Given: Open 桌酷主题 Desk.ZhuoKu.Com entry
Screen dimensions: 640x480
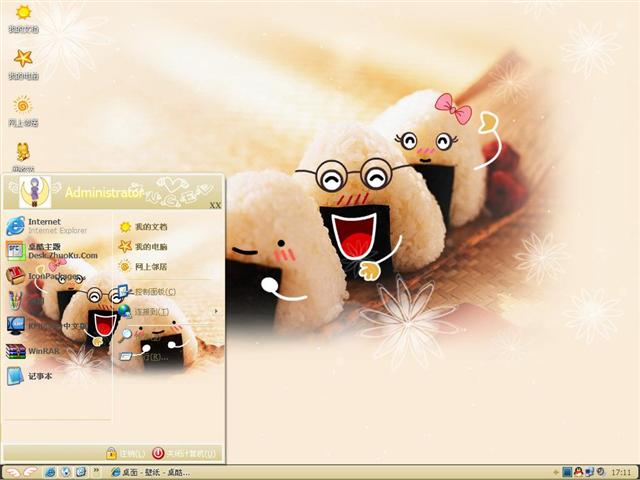Looking at the screenshot, I should pos(52,251).
